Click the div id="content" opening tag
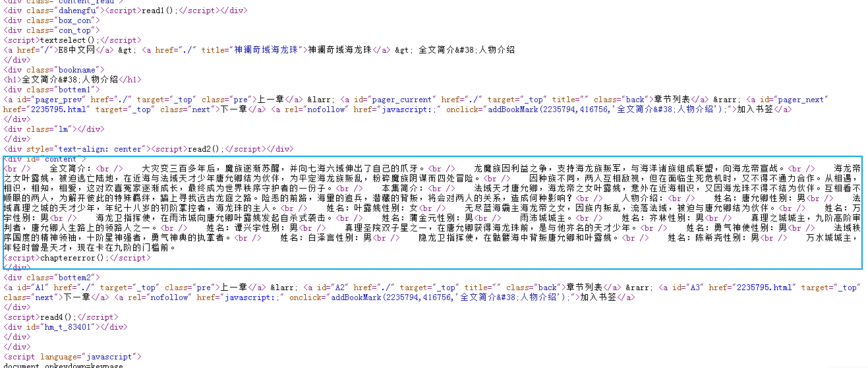This screenshot has width=868, height=368. click(45, 159)
